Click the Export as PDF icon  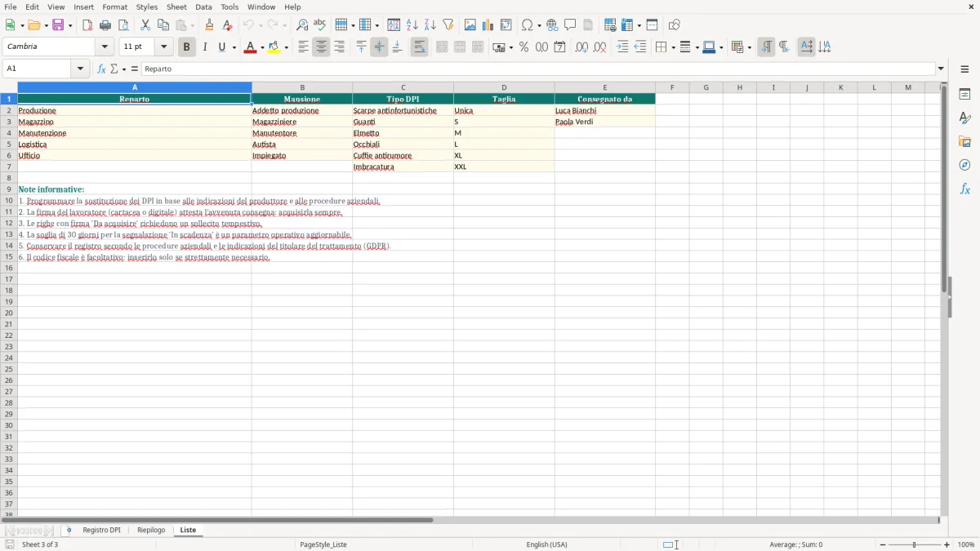pos(87,25)
